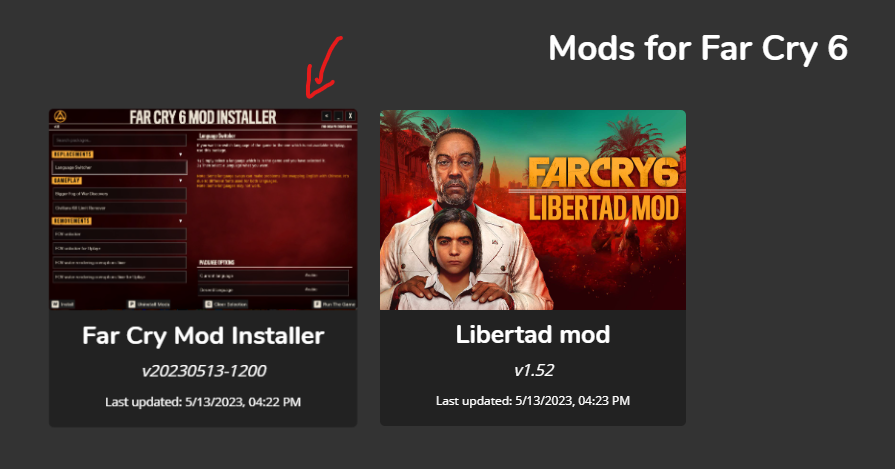Click the Run The Game button icon

[317, 304]
